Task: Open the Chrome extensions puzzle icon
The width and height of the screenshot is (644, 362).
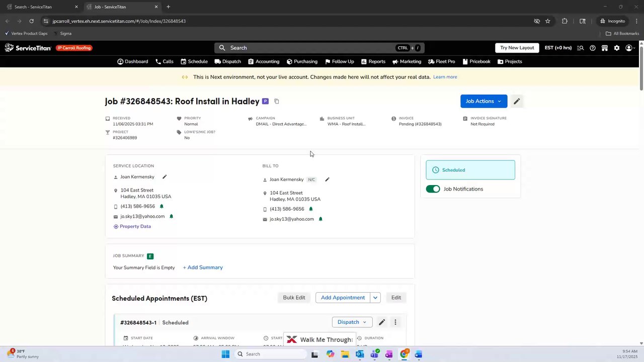Action: point(565,21)
